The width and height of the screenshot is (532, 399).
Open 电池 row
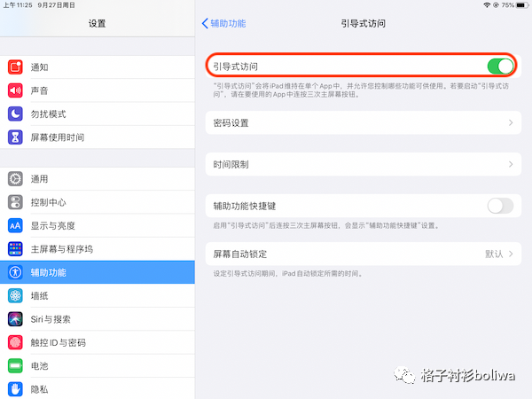point(98,366)
